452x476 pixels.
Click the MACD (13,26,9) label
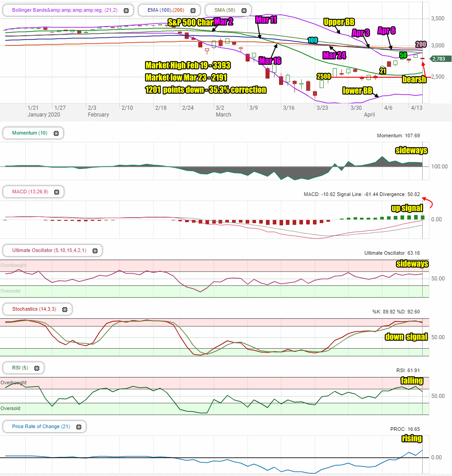point(30,191)
